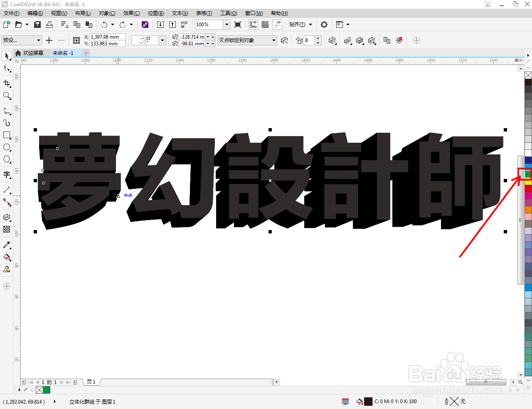Click the New document icon
The image size is (532, 409).
tap(7, 25)
